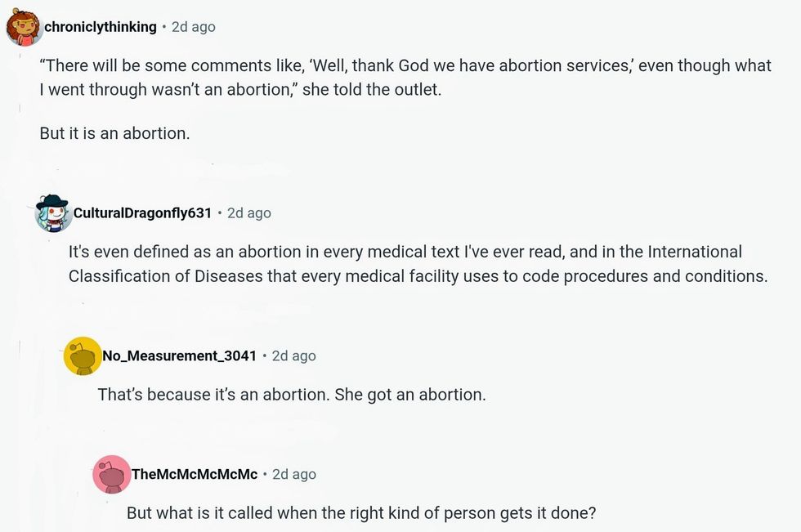Visit CulturalDragonfly631's username link
Viewport: 801px width, 532px height.
coord(142,213)
